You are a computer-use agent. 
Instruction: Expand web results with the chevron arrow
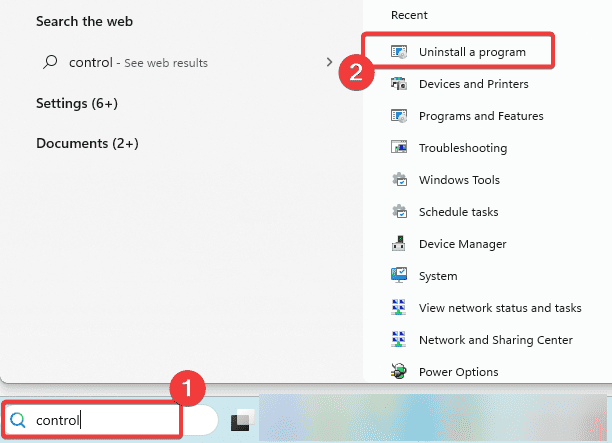329,62
